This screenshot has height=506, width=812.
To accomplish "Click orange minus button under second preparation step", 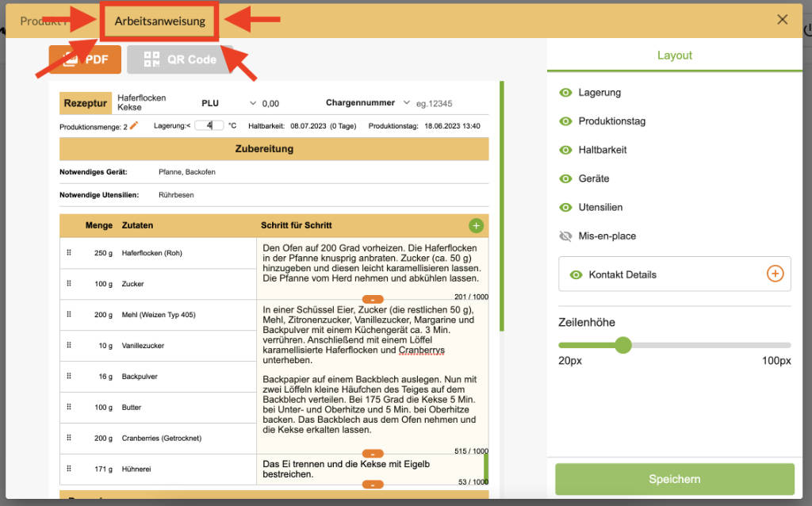I will [373, 454].
